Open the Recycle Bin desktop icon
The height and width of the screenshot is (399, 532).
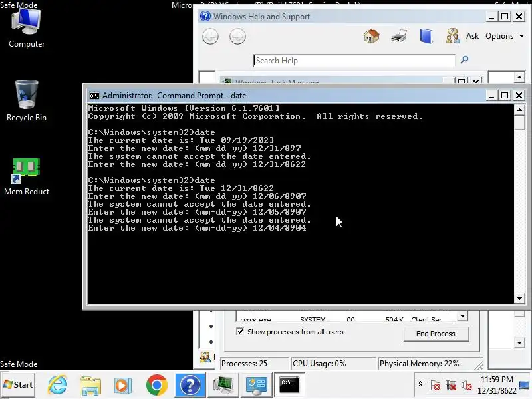pos(27,101)
